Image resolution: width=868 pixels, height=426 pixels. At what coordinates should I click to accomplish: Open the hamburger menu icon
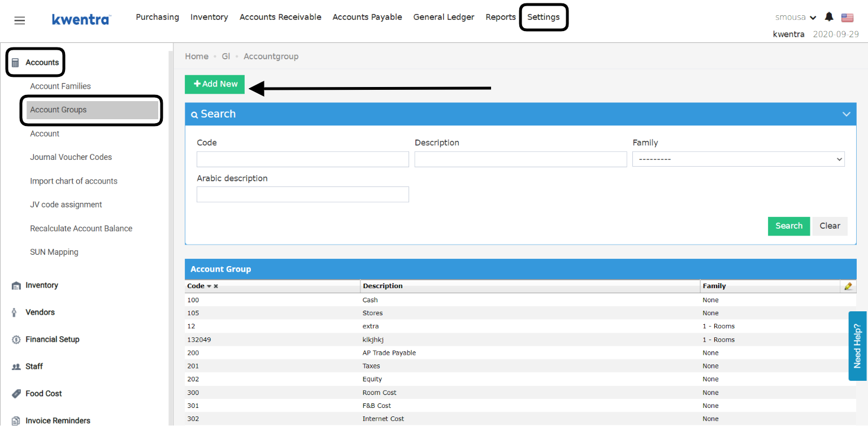coord(20,21)
